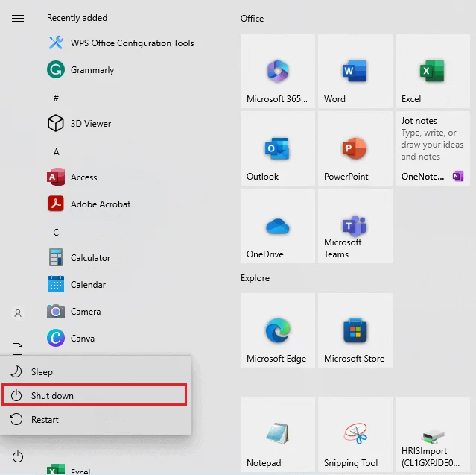
Task: Open the Microsoft Store tile
Action: 355,330
